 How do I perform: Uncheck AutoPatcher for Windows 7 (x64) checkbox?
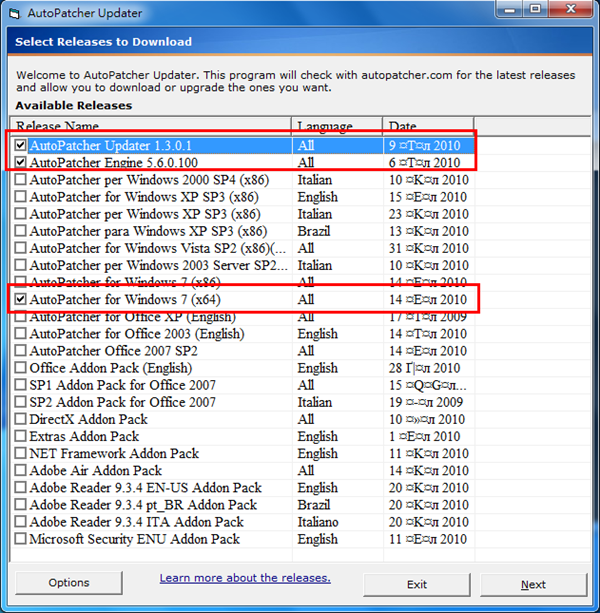(x=20, y=299)
